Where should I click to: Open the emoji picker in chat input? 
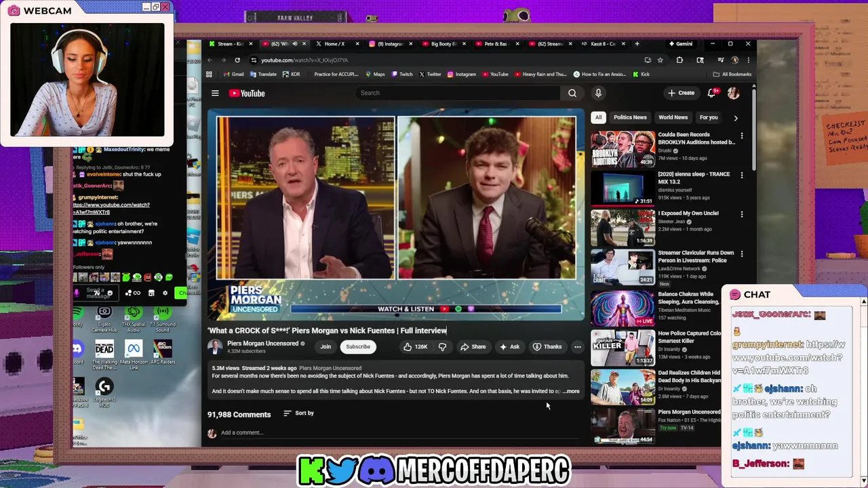tap(110, 293)
